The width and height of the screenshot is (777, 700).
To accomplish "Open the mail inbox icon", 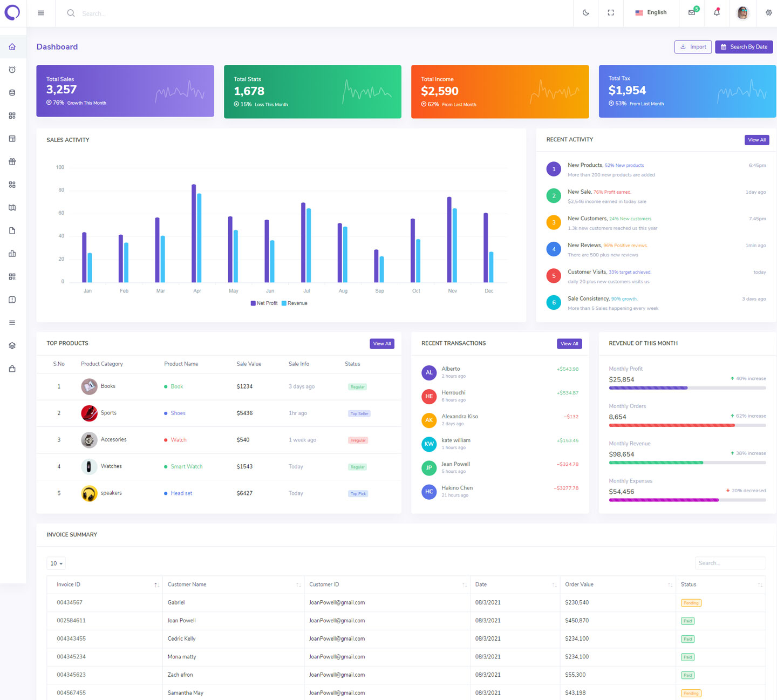I will pyautogui.click(x=692, y=12).
